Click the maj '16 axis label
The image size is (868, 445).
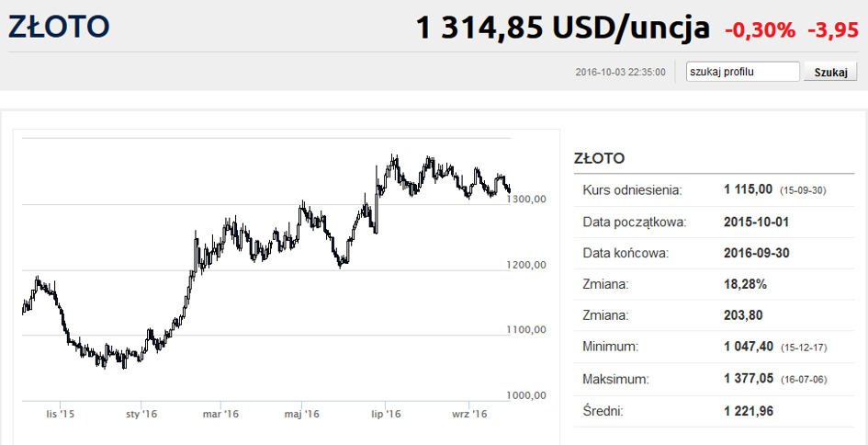(x=301, y=414)
